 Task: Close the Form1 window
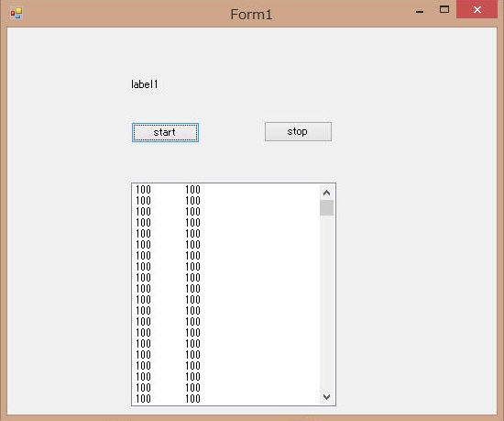[x=477, y=10]
